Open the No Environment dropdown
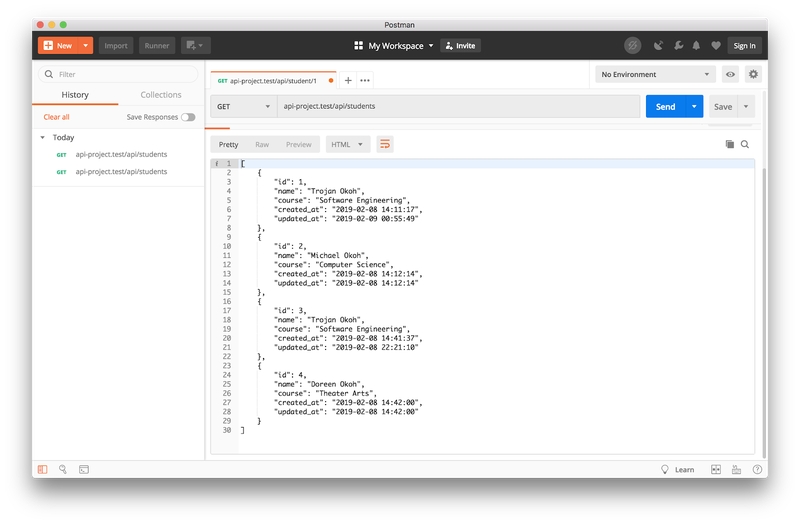Viewport: 800px width, 524px height. point(655,74)
